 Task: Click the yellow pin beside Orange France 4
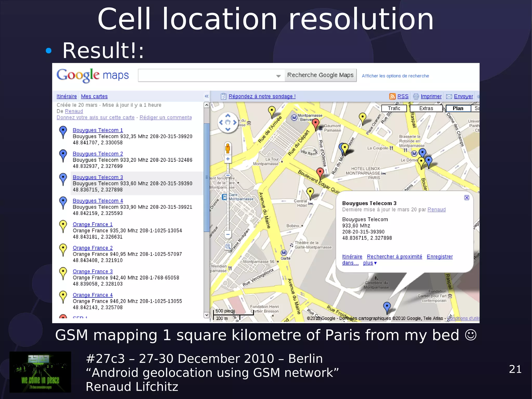click(63, 297)
